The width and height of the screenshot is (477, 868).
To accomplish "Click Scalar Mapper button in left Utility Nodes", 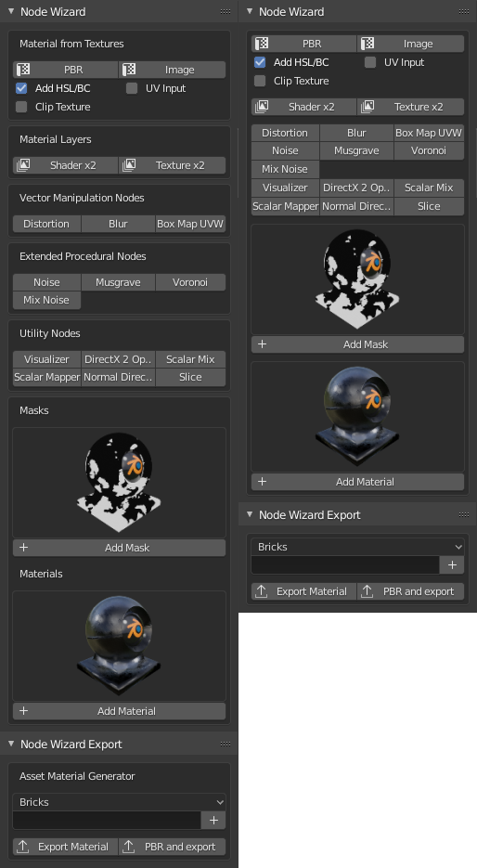I will (47, 377).
